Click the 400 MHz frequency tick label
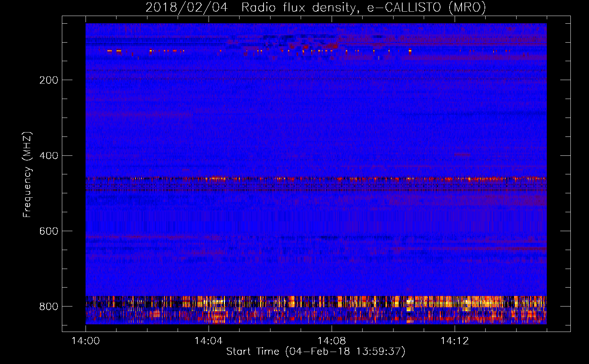The height and width of the screenshot is (364, 589). tap(49, 156)
